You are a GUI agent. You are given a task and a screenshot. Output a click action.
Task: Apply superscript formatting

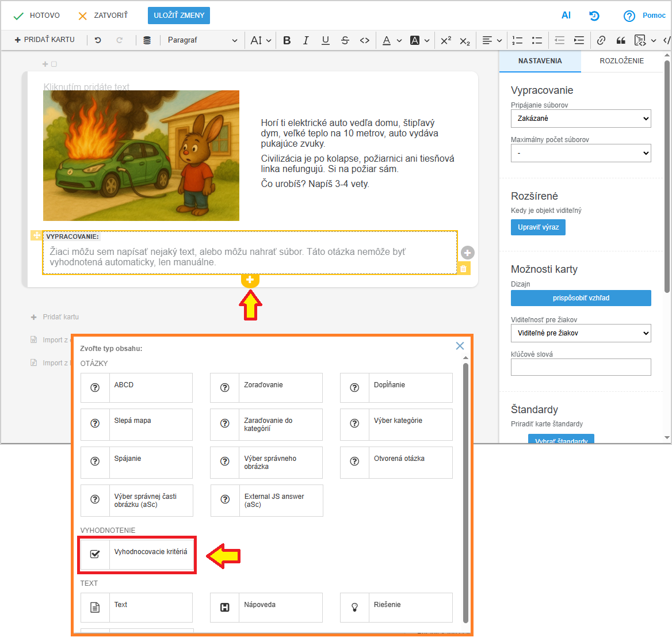(446, 40)
